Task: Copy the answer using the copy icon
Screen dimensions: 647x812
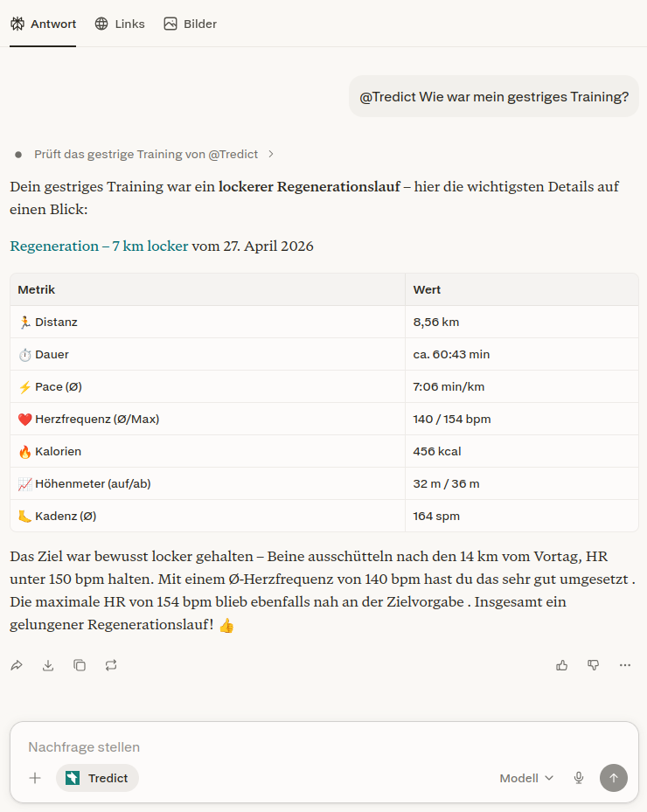Action: coord(80,665)
